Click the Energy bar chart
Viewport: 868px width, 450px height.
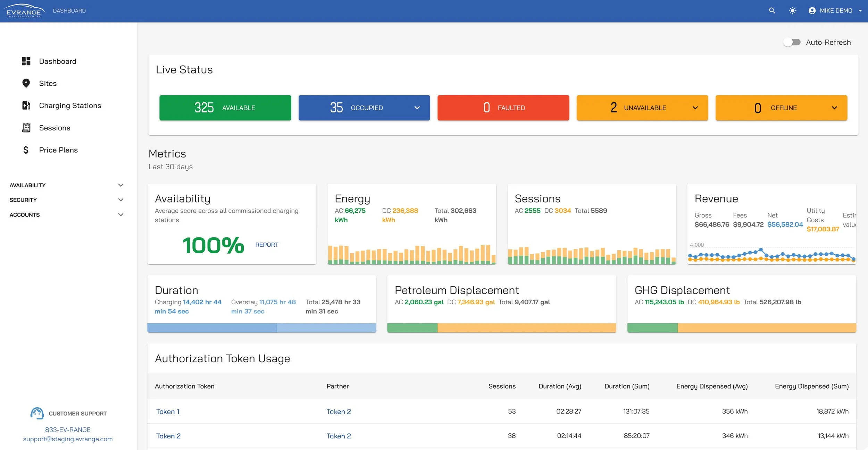tap(412, 254)
